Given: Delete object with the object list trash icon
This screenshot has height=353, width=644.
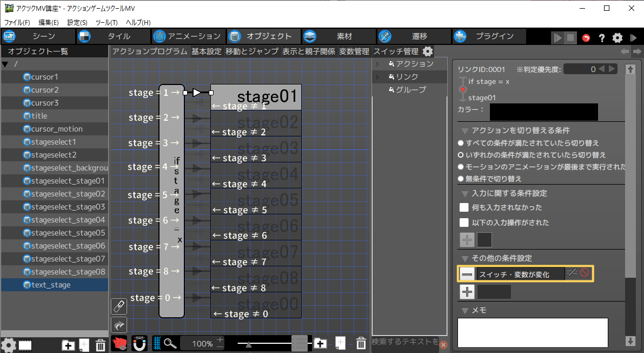Looking at the screenshot, I should pos(101,345).
